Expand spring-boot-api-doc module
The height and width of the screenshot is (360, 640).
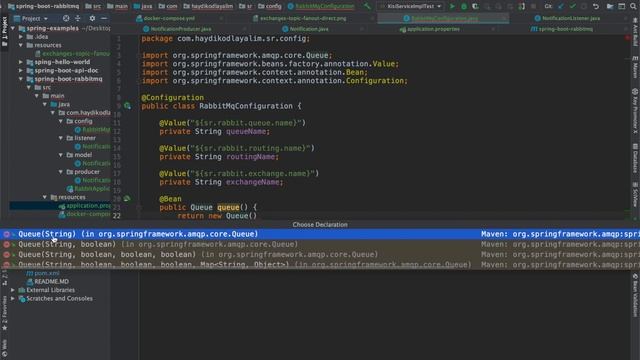(x=21, y=71)
